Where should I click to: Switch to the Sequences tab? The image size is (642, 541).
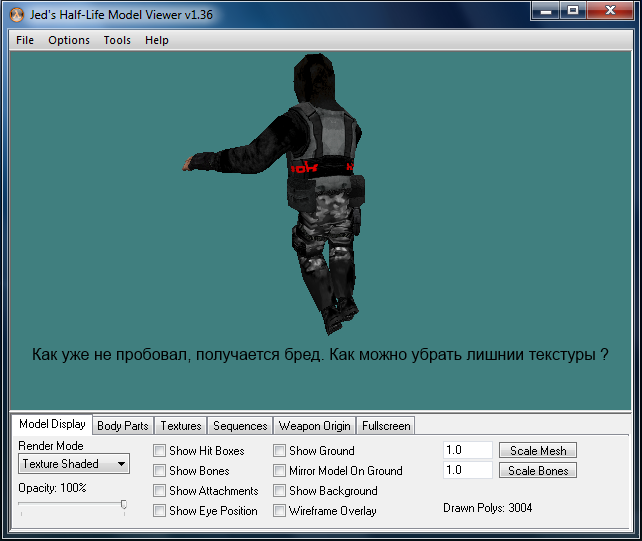(x=240, y=426)
